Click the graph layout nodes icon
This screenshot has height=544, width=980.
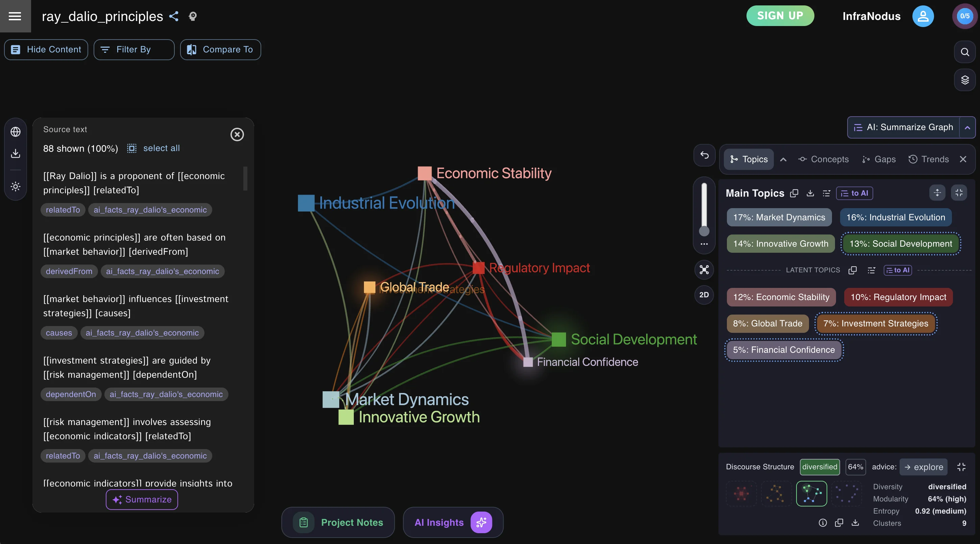pos(704,270)
